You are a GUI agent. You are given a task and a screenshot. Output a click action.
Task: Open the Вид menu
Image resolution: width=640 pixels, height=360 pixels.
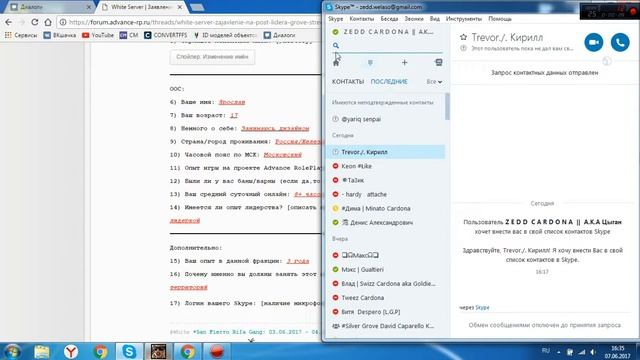click(x=435, y=19)
